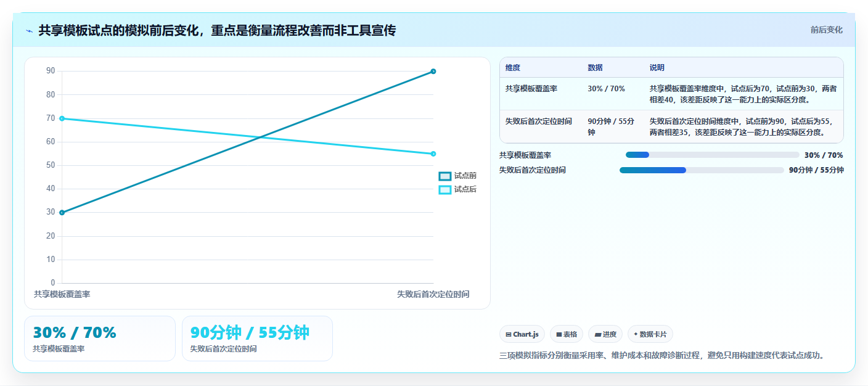Click the 试点前 data point at 30

(x=62, y=213)
